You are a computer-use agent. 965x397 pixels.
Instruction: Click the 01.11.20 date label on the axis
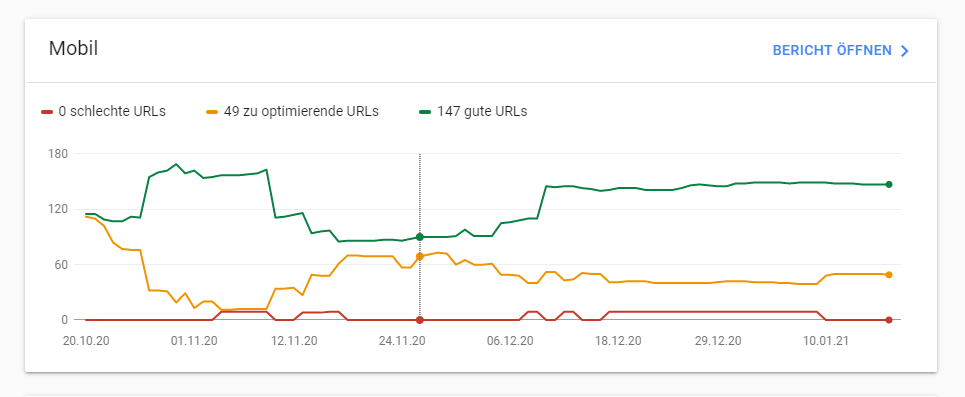(x=193, y=340)
